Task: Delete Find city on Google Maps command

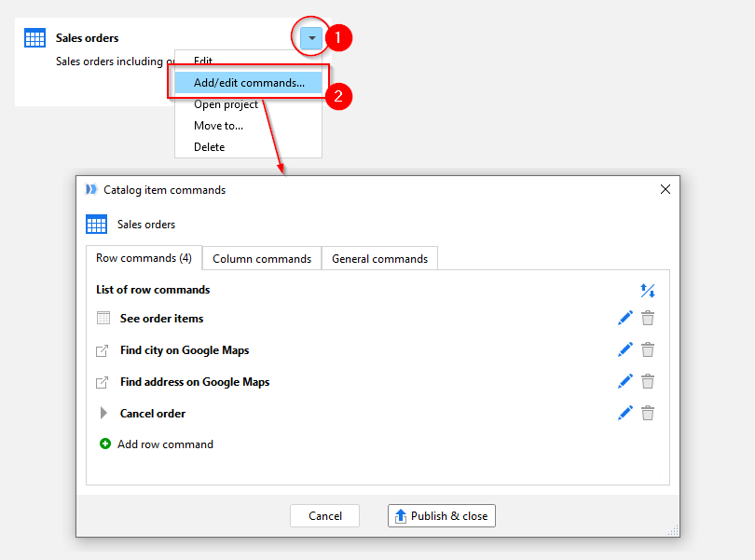Action: click(x=648, y=349)
